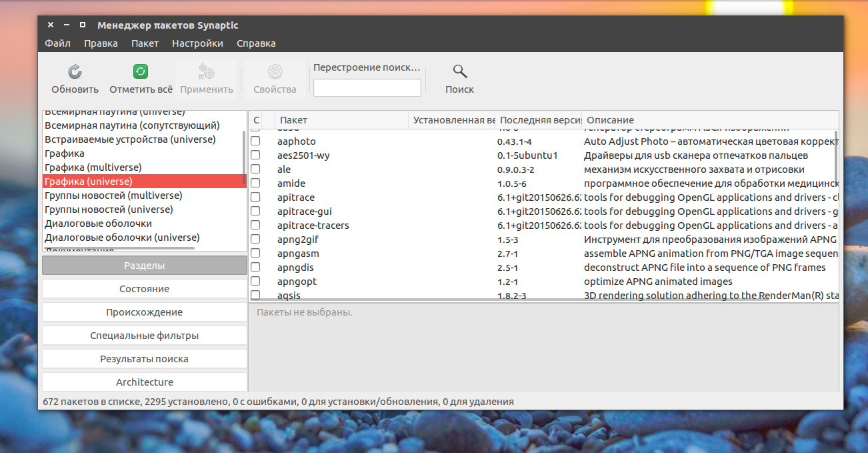Click the С status column header

[x=256, y=120]
